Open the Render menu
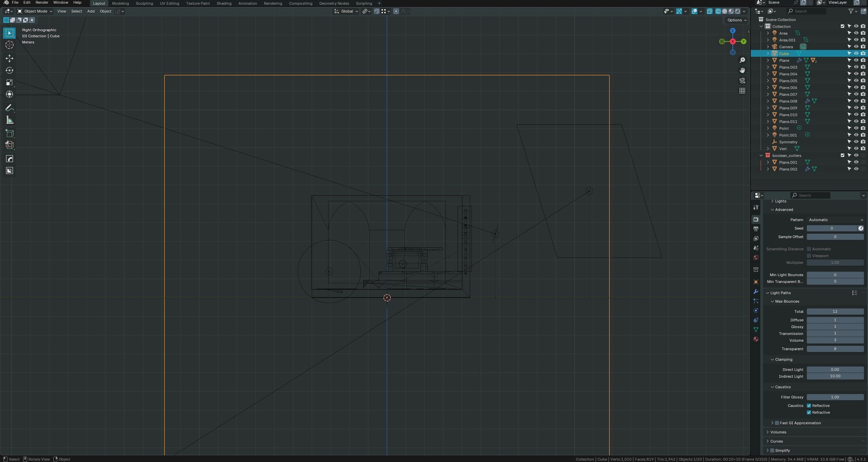The height and width of the screenshot is (462, 868). [42, 2]
